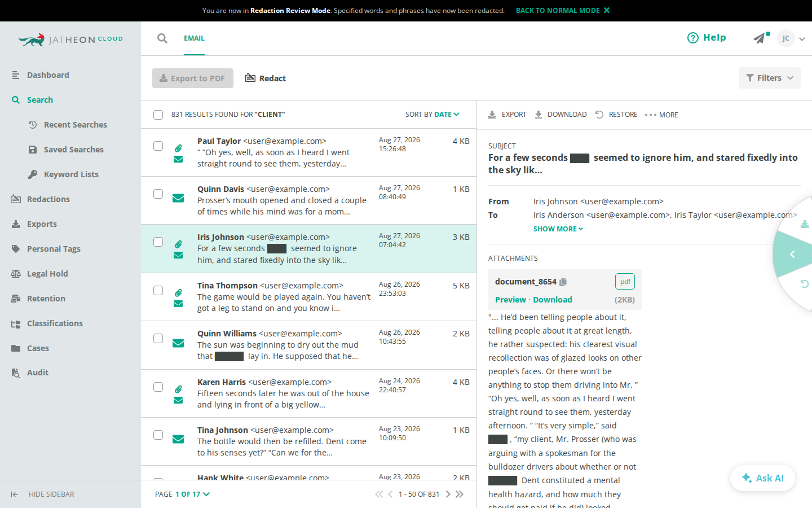Click the Redact button
Image resolution: width=812 pixels, height=508 pixels.
tap(266, 78)
